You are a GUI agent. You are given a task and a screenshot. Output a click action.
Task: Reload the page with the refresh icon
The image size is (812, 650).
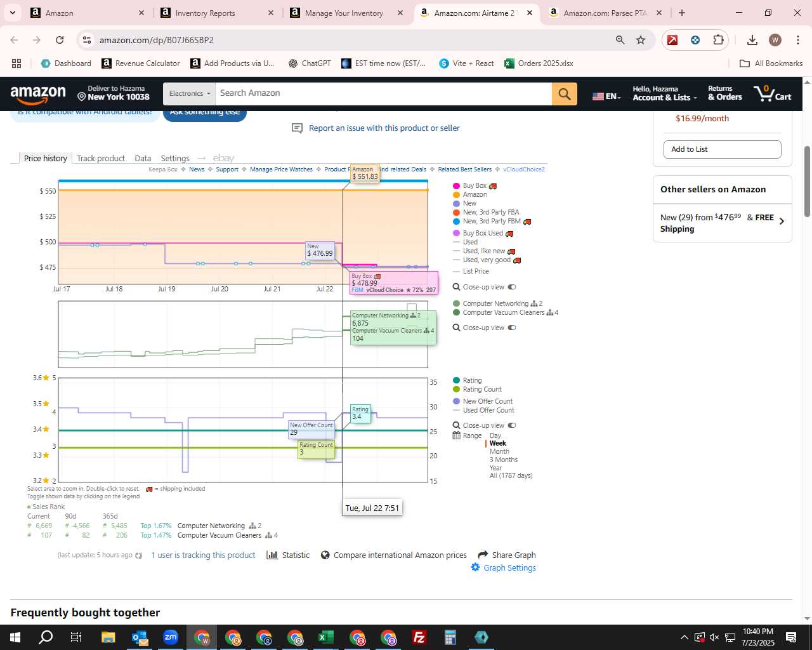click(x=60, y=40)
